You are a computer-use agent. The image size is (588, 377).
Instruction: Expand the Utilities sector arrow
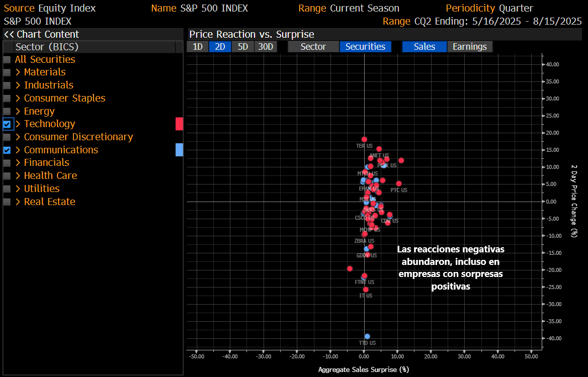point(18,189)
